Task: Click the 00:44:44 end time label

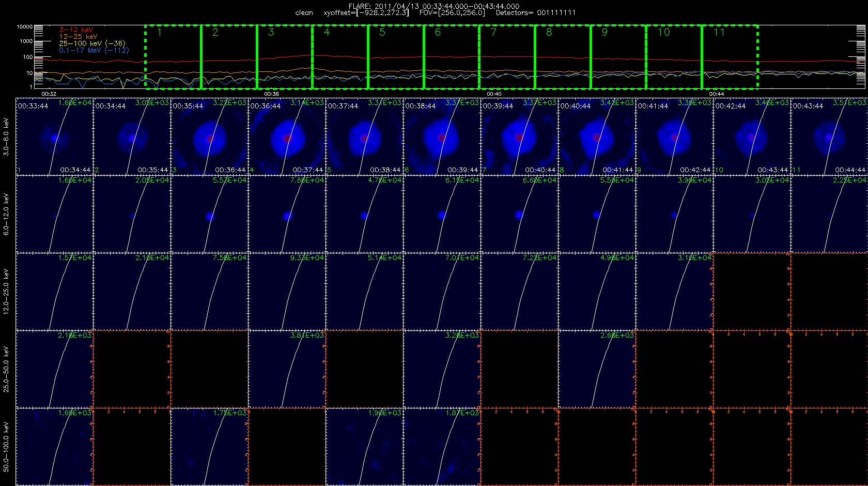Action: [x=850, y=170]
